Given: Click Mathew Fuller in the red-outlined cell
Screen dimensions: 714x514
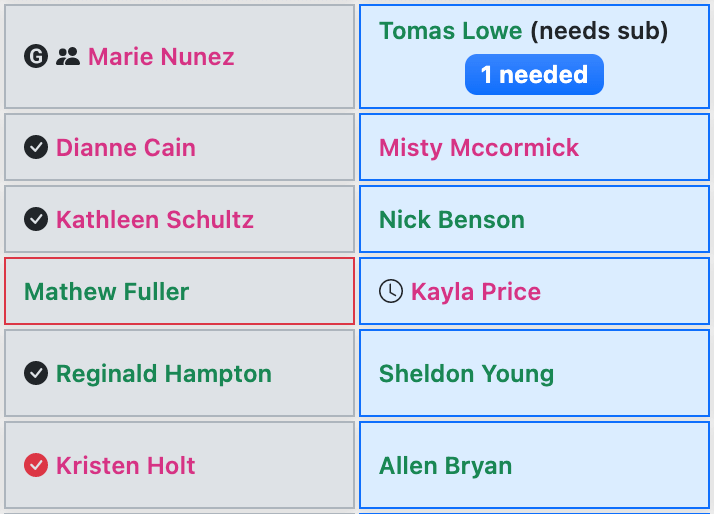Looking at the screenshot, I should 107,291.
